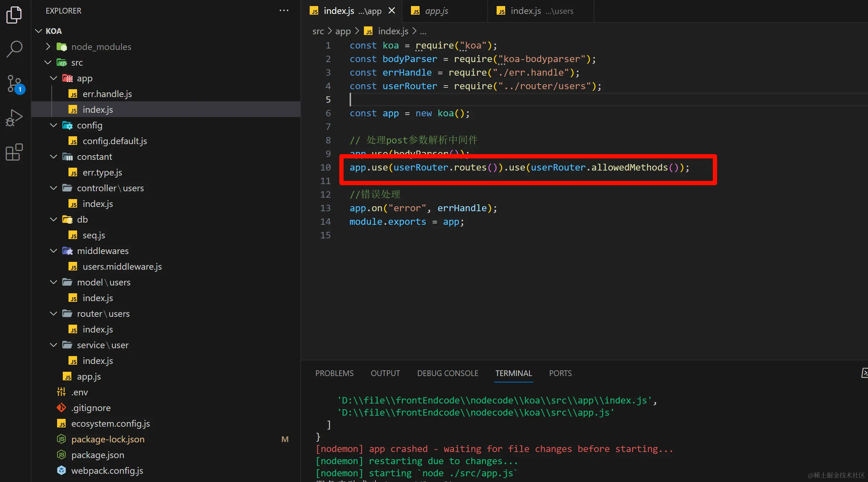Screen dimensions: 868x482
Task: Open index.js under controller\users
Action: [166, 204]
